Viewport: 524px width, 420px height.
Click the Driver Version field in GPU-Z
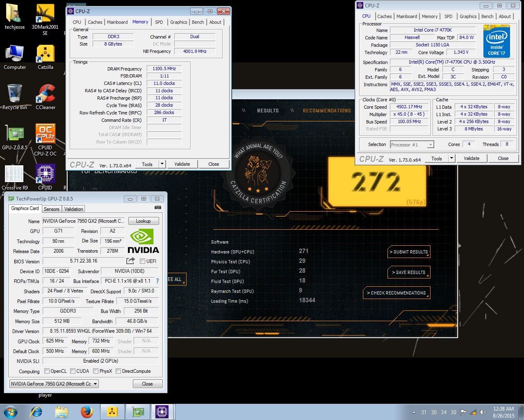coord(100,331)
